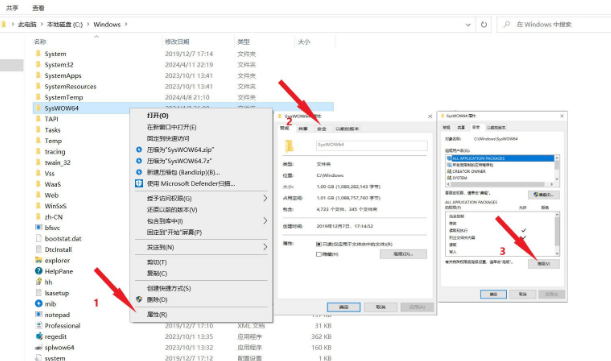Click 取消 in the General properties dialog
The image size is (611, 361).
point(381,307)
